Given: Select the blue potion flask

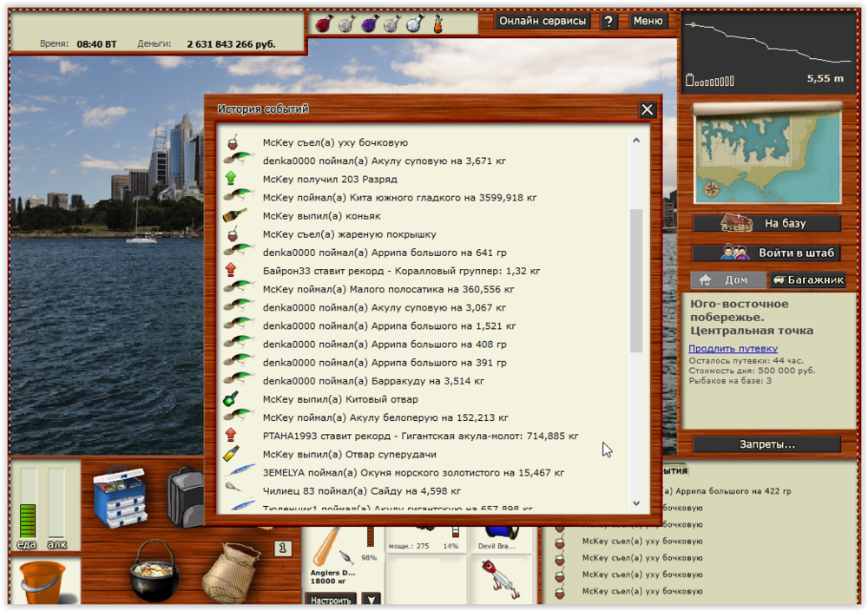Looking at the screenshot, I should pos(414,24).
